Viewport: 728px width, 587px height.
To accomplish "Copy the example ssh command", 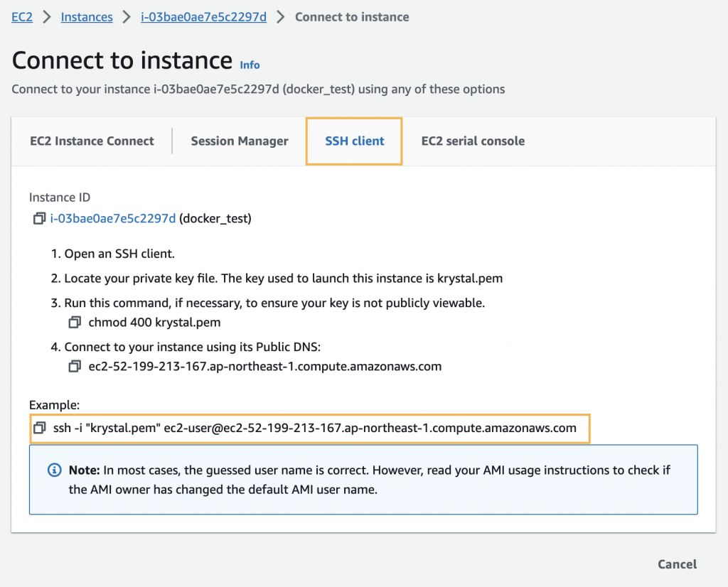I will pos(40,429).
